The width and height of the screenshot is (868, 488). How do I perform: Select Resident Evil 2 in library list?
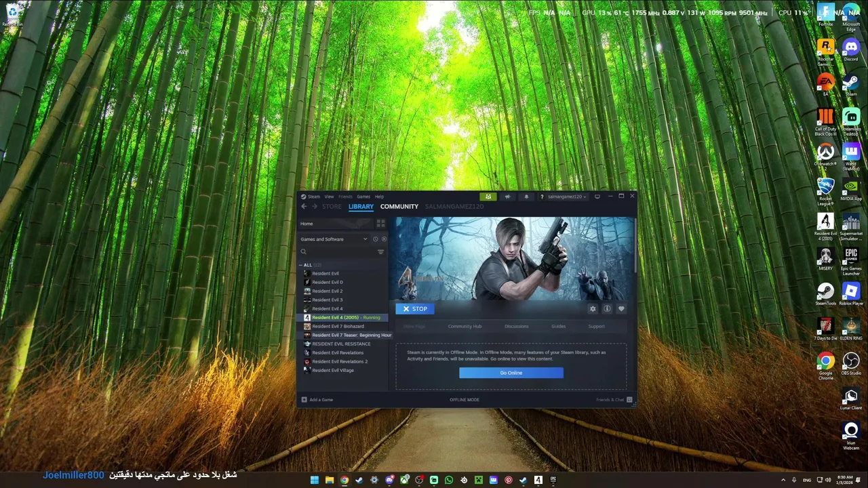click(327, 291)
